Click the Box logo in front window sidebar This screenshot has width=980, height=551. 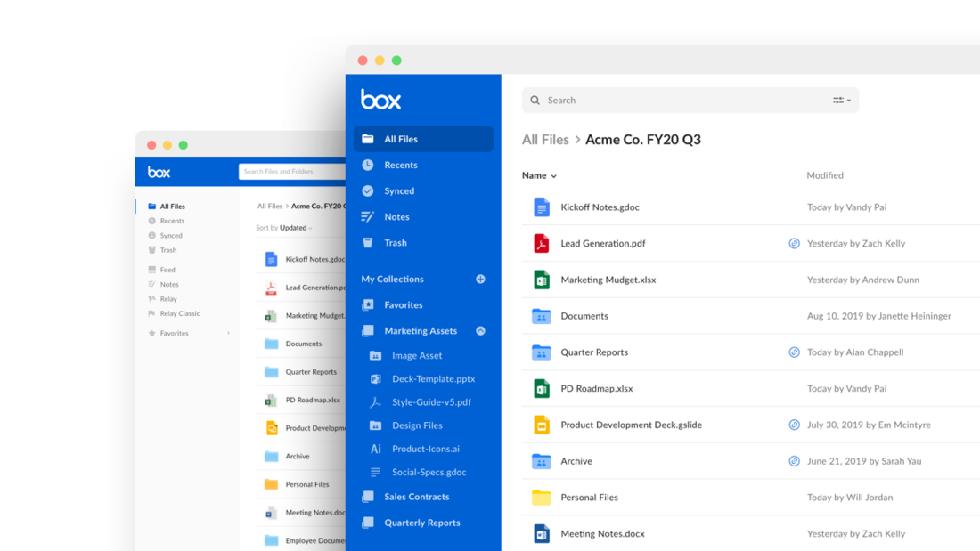tap(380, 100)
